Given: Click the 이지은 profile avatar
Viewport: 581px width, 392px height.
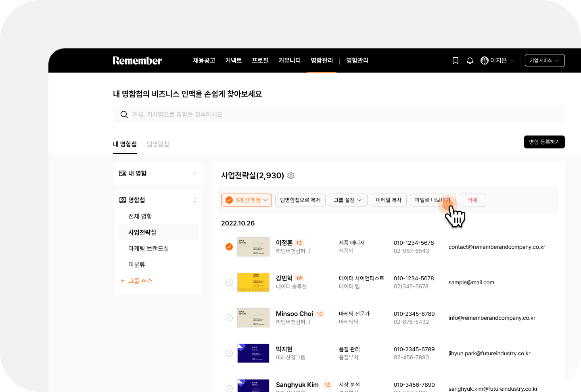Looking at the screenshot, I should click(485, 60).
